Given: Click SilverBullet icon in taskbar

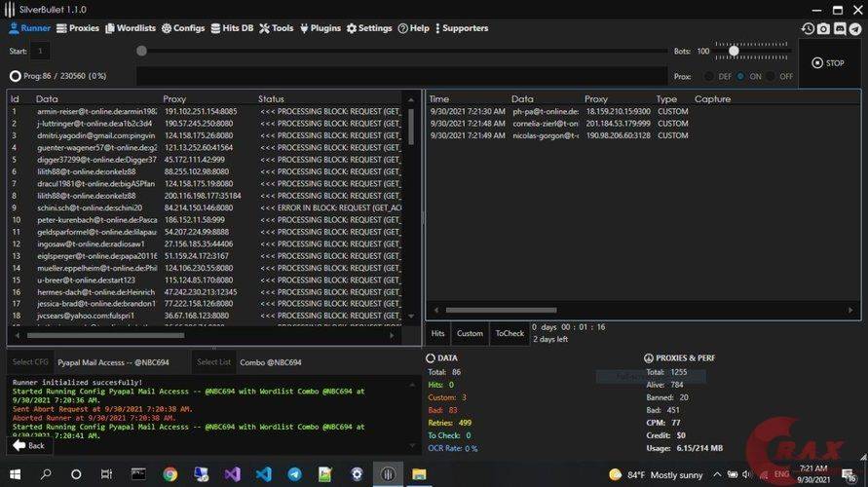Looking at the screenshot, I should pyautogui.click(x=388, y=474).
